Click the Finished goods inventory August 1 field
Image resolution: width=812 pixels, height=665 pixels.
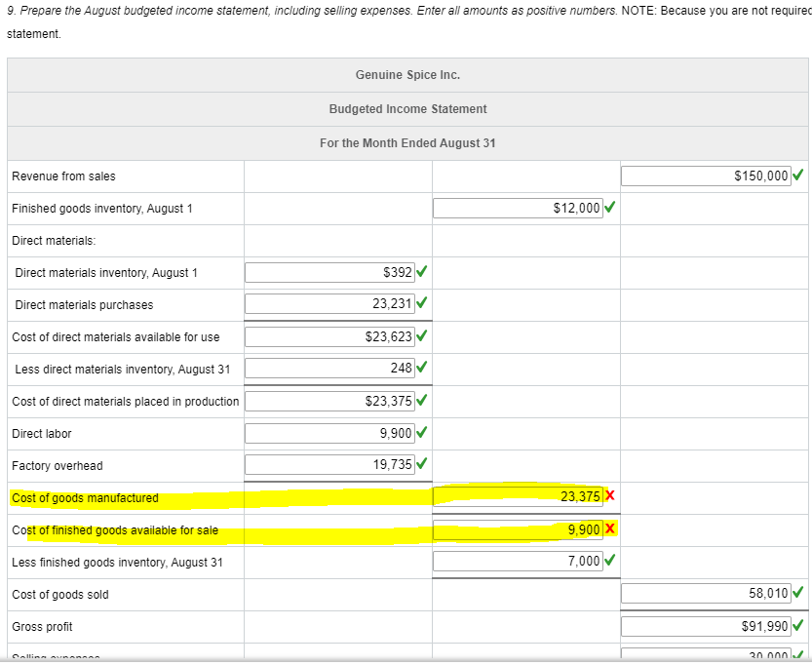(x=518, y=209)
